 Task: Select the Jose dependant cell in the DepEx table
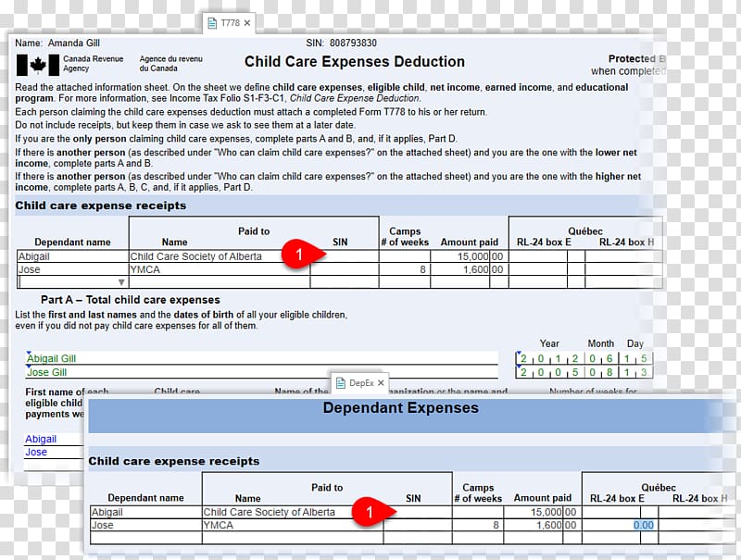(146, 525)
